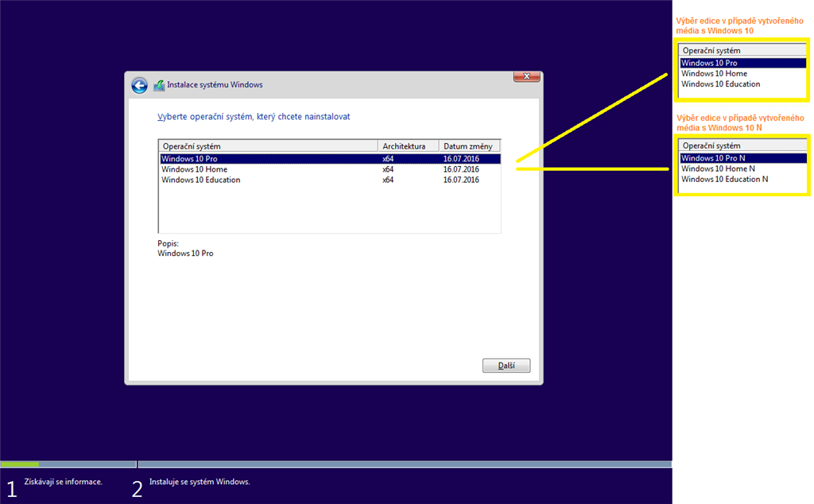Image resolution: width=814 pixels, height=504 pixels.
Task: Select Windows 10 Home in the setup list
Action: tap(331, 169)
